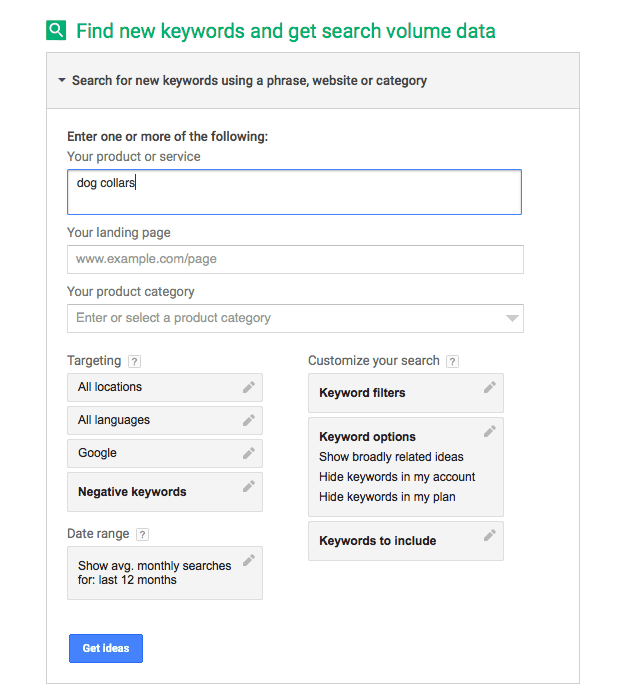
Task: Collapse the search for new keywords section
Action: pyautogui.click(x=62, y=80)
